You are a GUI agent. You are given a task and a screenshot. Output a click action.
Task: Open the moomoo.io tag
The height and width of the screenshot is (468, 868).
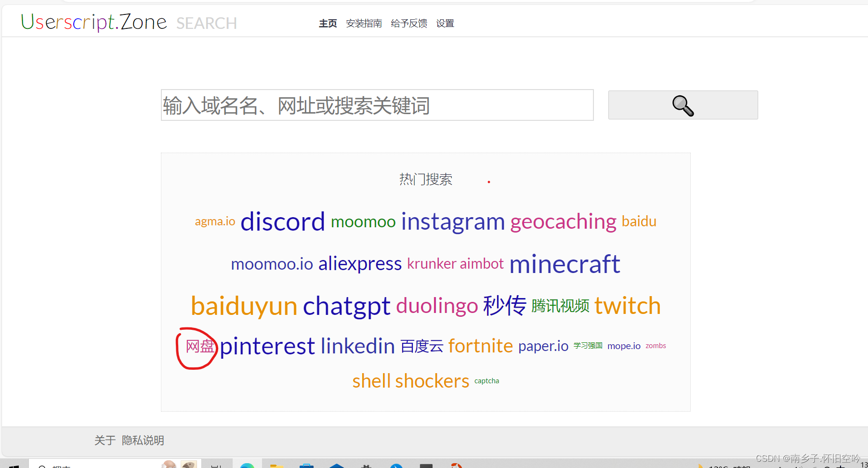[x=272, y=264]
